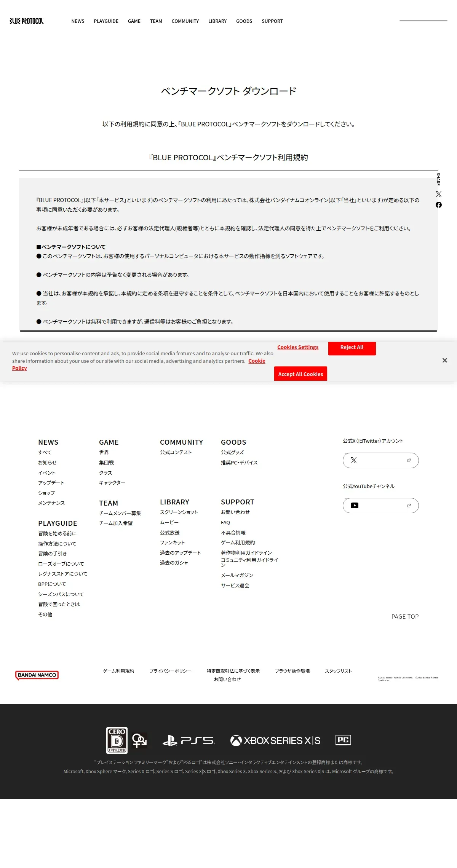Open footer link スクリーンショット
The width and height of the screenshot is (457, 868).
pos(179,512)
